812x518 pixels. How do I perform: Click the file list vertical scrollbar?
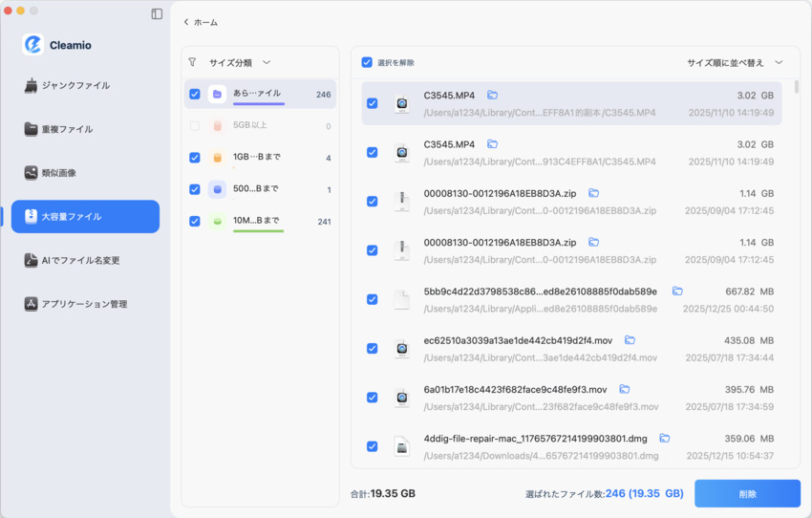797,88
